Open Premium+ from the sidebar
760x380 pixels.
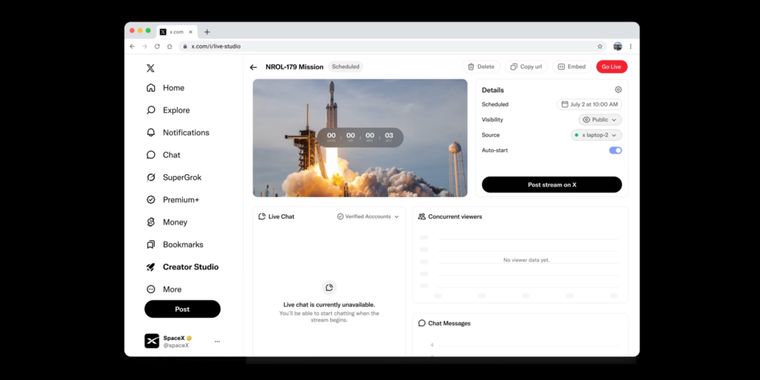173,200
